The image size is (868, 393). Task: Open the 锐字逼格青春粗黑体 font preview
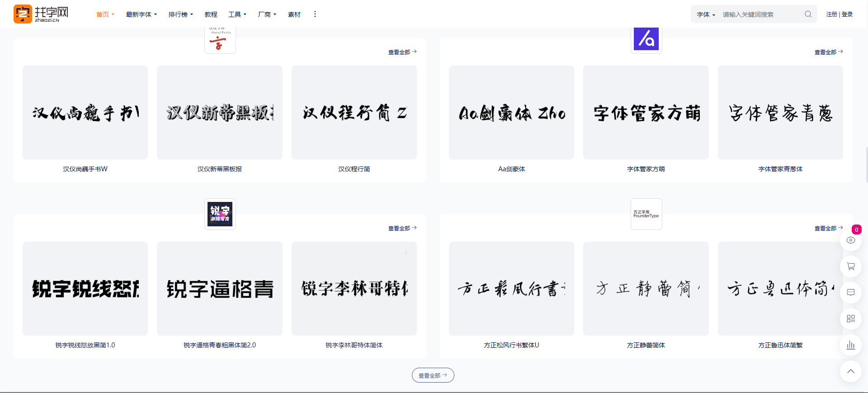[x=220, y=289]
